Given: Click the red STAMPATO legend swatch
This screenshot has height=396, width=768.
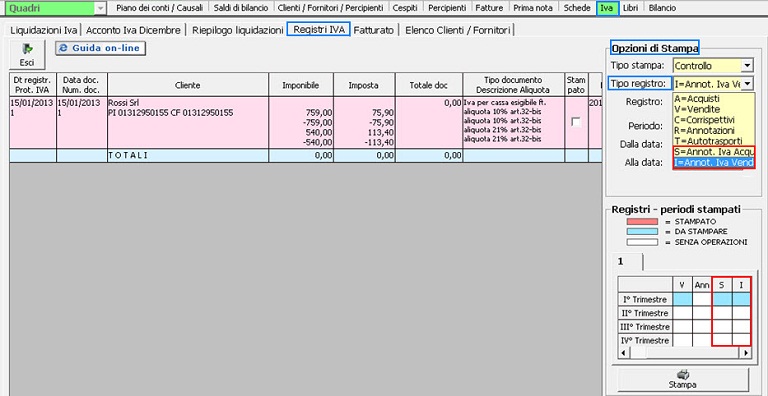Looking at the screenshot, I should (x=642, y=222).
